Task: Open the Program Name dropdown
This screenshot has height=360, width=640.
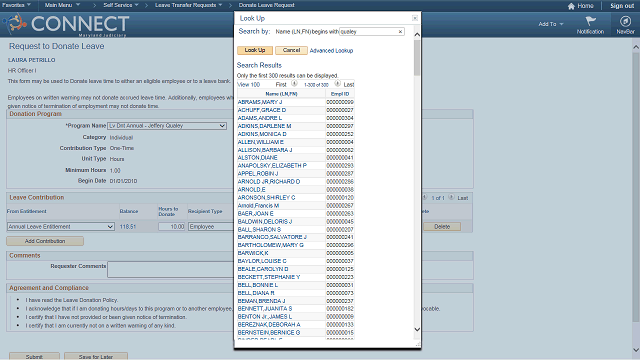Action: click(167, 126)
